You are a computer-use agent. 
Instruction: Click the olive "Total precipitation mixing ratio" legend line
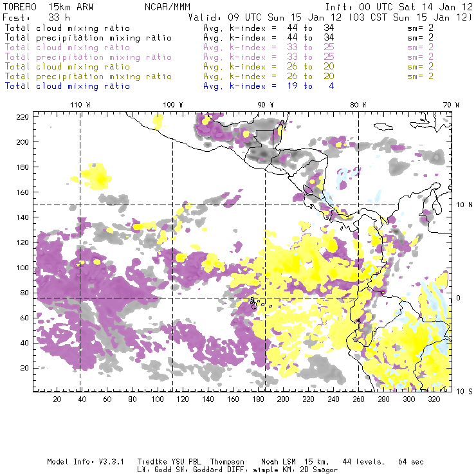pyautogui.click(x=88, y=76)
